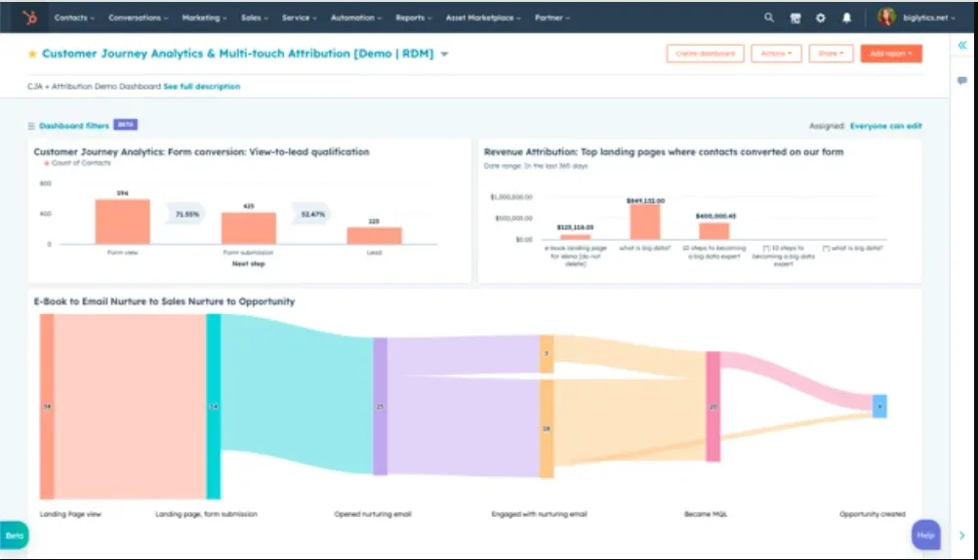
Task: Click See full description link
Action: pyautogui.click(x=201, y=87)
